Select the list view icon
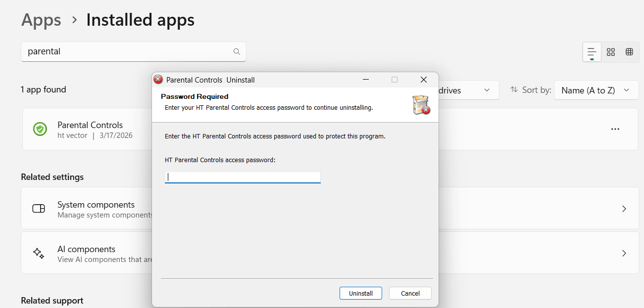 (592, 51)
